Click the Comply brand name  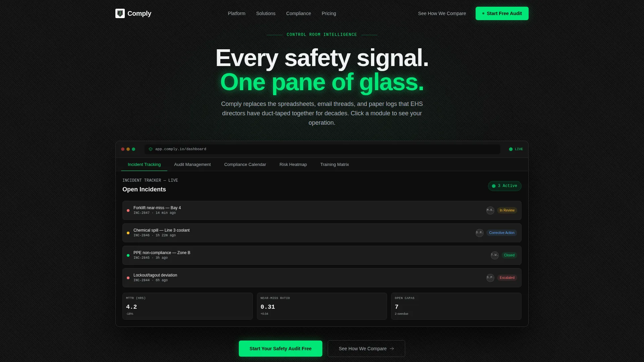139,13
